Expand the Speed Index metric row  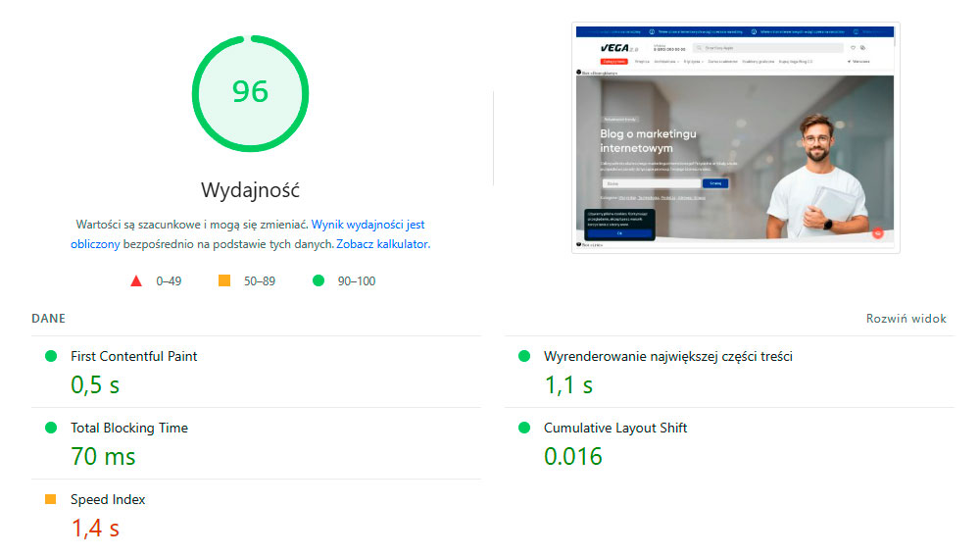[108, 499]
